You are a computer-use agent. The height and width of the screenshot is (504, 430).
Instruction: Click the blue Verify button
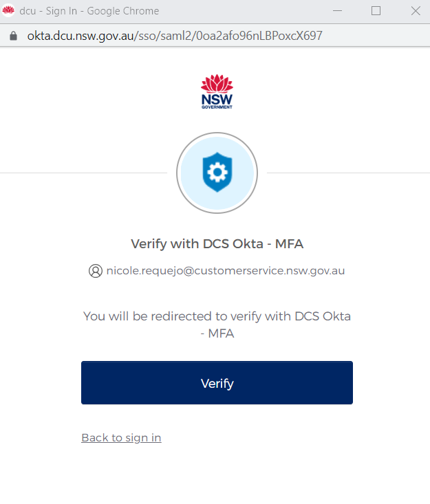217,382
